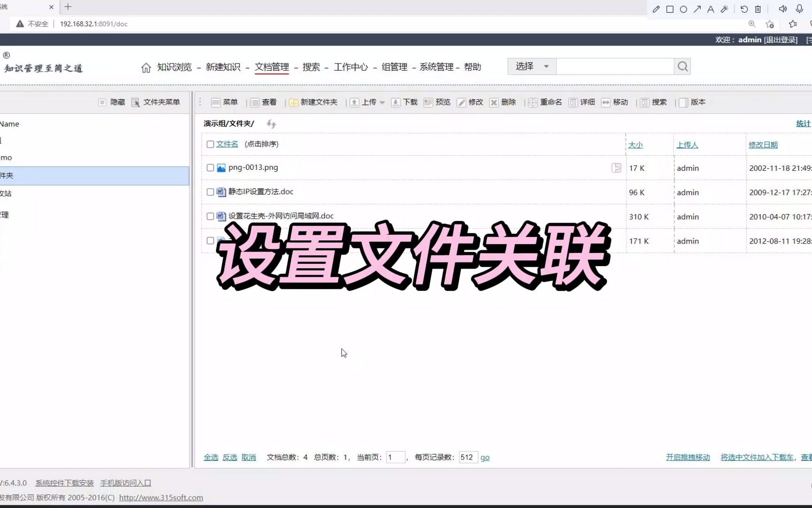The height and width of the screenshot is (508, 812).
Task: Open the 知识浏览 menu
Action: click(x=174, y=67)
